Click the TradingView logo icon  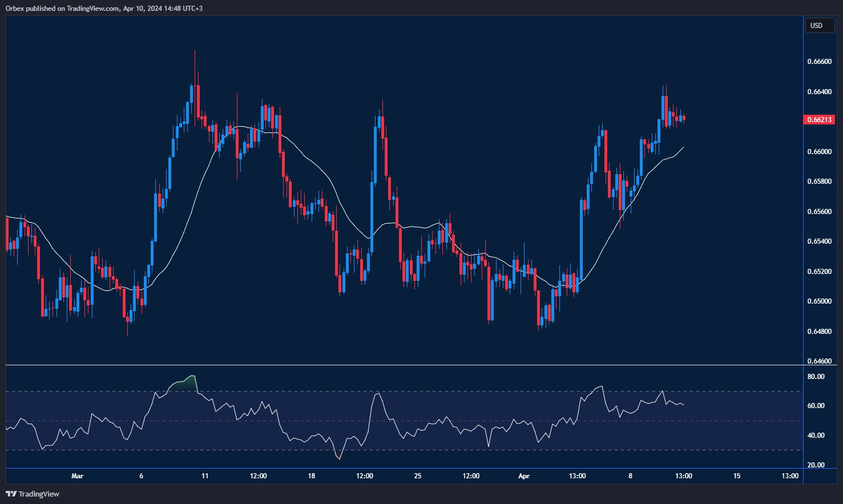[11, 494]
